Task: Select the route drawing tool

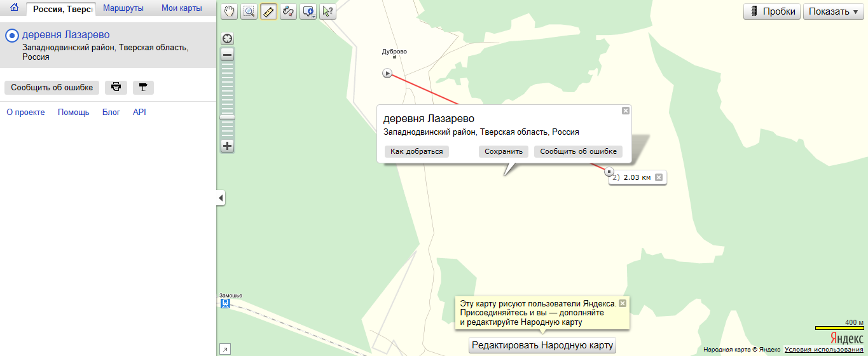Action: pyautogui.click(x=288, y=11)
